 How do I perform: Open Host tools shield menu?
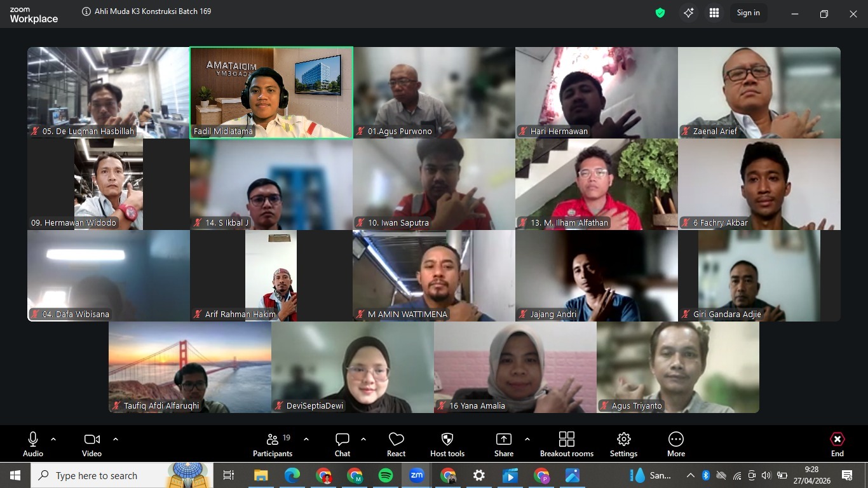pos(447,444)
